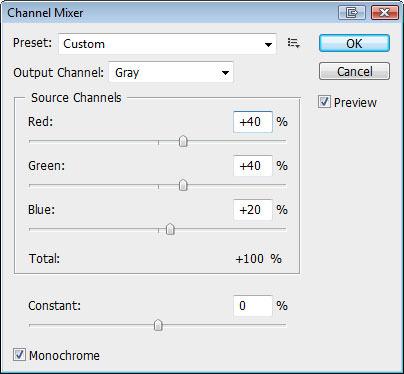Screen dimensions: 404x374
Task: Click the Channel Mixer title text
Action: pyautogui.click(x=45, y=13)
